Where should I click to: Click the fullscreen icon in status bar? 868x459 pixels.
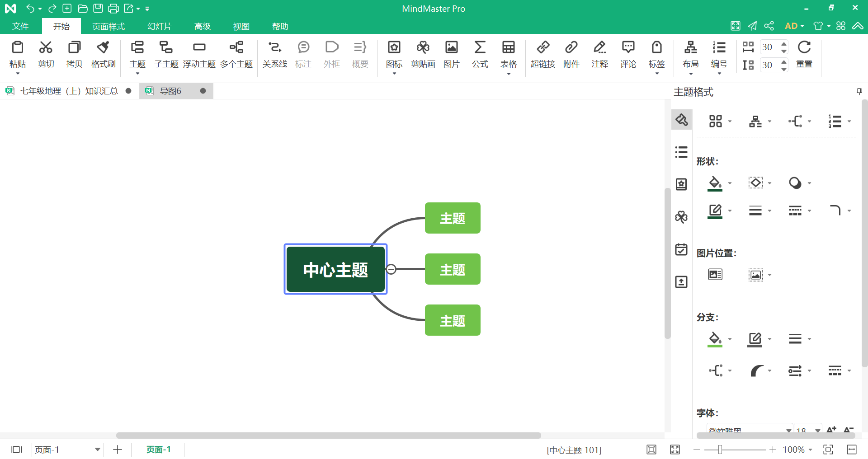[x=675, y=450]
